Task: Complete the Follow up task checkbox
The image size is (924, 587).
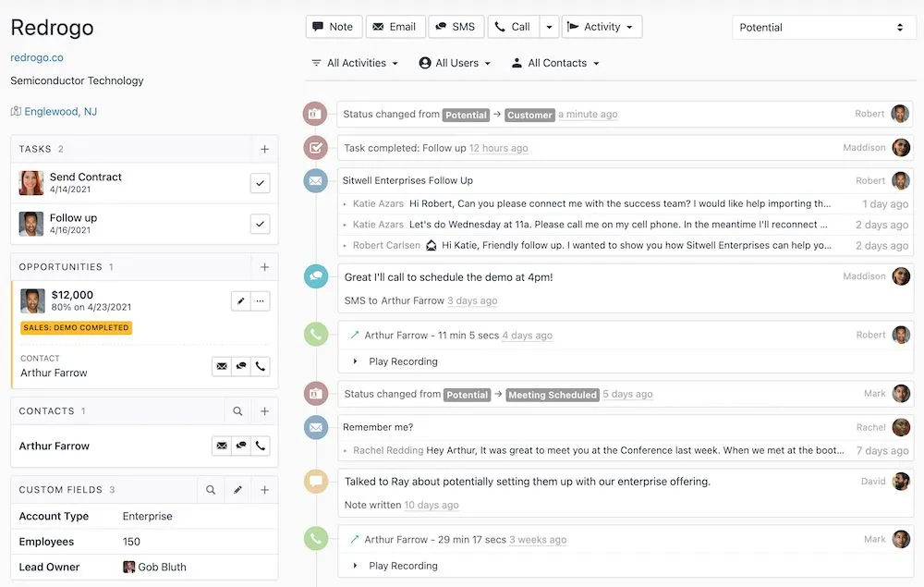Action: pos(259,224)
